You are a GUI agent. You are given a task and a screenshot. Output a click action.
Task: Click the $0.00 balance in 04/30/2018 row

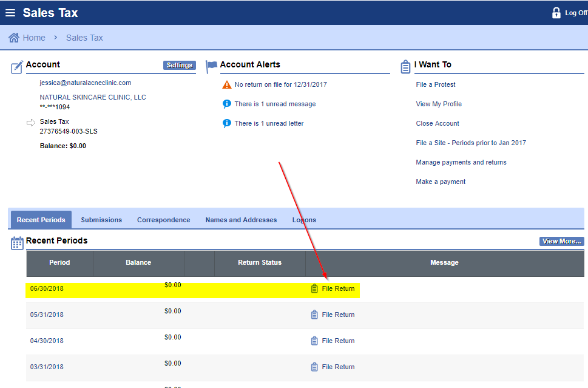[x=173, y=337]
